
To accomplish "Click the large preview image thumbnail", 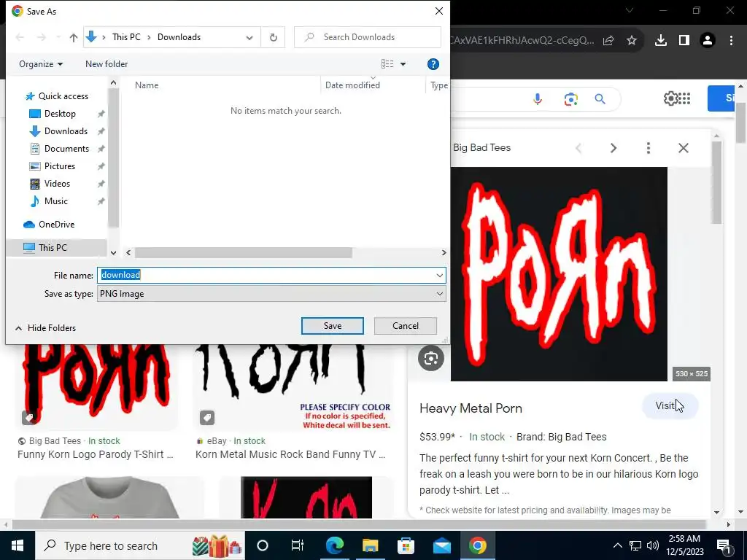I will click(560, 274).
